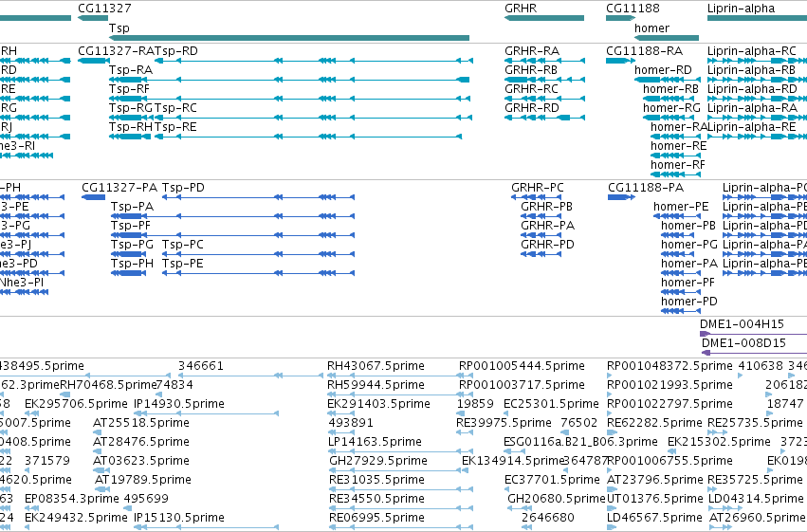The width and height of the screenshot is (807, 532).
Task: Click protein Tsp-PC label
Action: pos(183,245)
